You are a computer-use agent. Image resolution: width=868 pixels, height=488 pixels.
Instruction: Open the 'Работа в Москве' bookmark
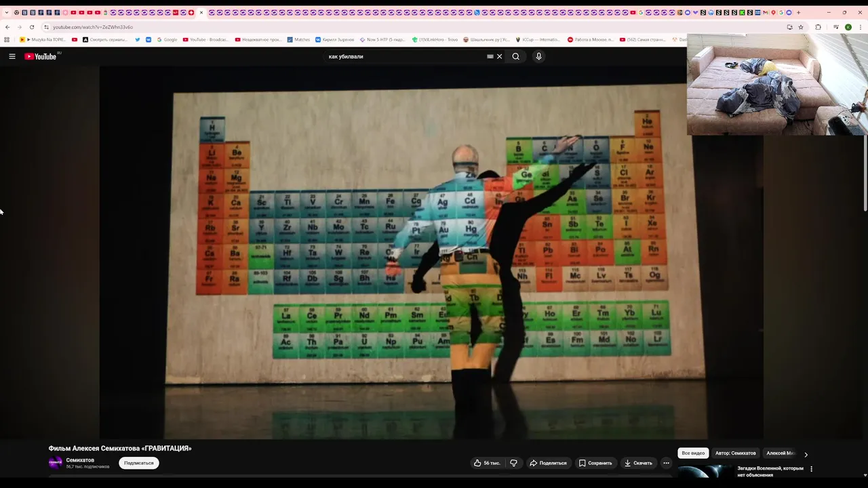[x=591, y=39]
